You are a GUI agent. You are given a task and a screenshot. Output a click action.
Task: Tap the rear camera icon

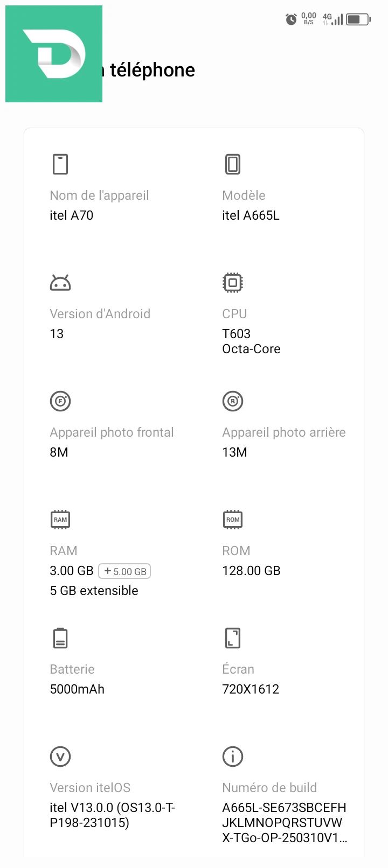click(233, 401)
